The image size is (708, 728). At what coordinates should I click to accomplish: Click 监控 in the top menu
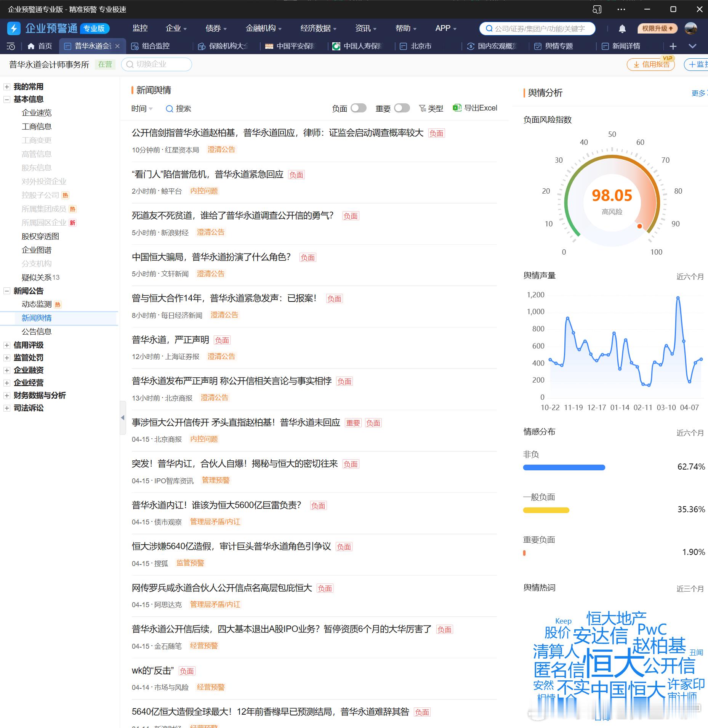coord(140,28)
